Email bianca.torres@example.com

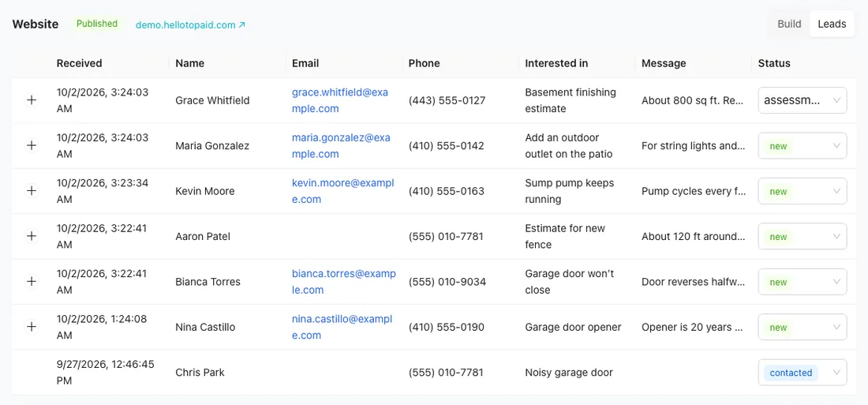pyautogui.click(x=344, y=282)
